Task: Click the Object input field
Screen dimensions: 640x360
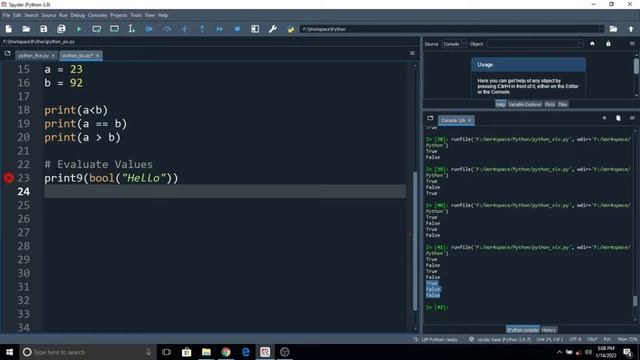Action: point(532,44)
